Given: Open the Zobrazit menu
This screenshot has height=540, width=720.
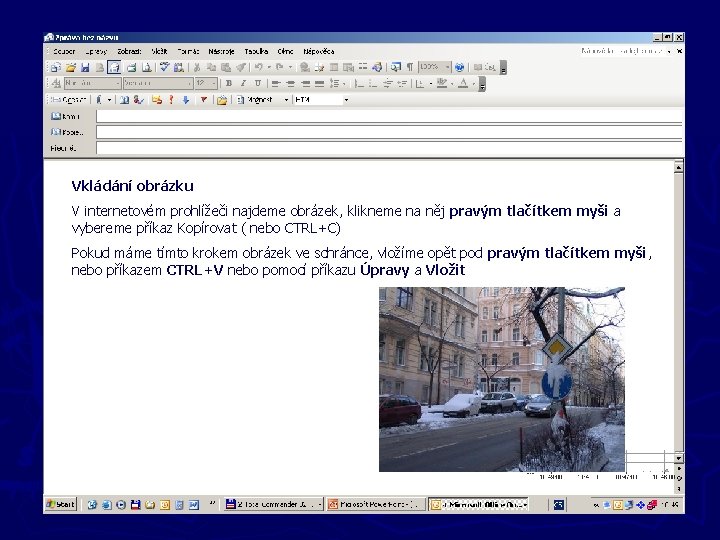Looking at the screenshot, I should tap(129, 51).
